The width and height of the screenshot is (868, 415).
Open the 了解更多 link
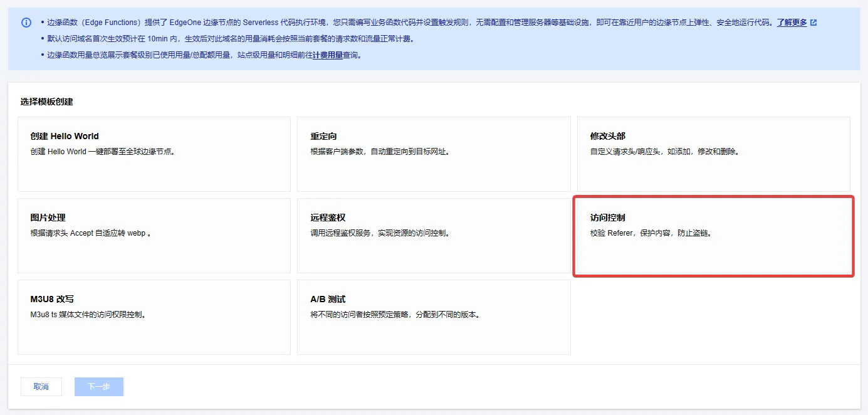tap(792, 23)
